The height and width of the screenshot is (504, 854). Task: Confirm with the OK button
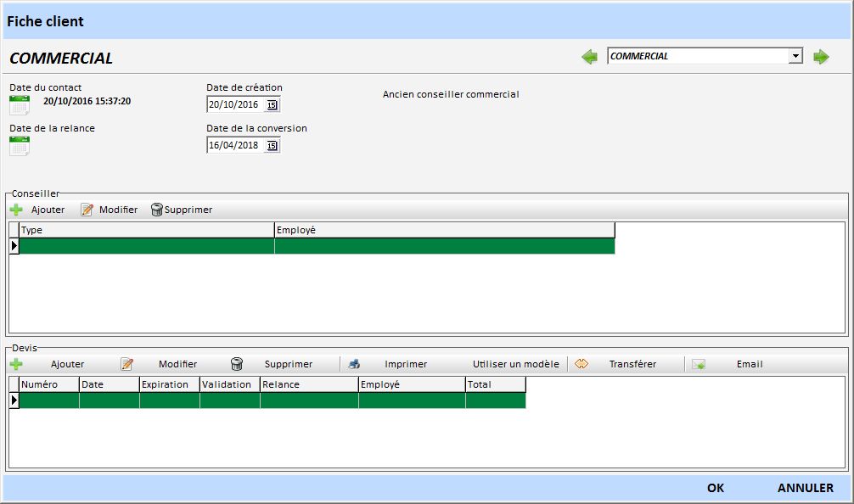click(x=716, y=488)
